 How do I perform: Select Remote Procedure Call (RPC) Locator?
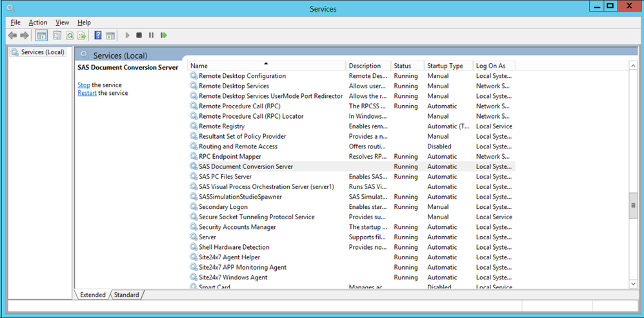251,116
